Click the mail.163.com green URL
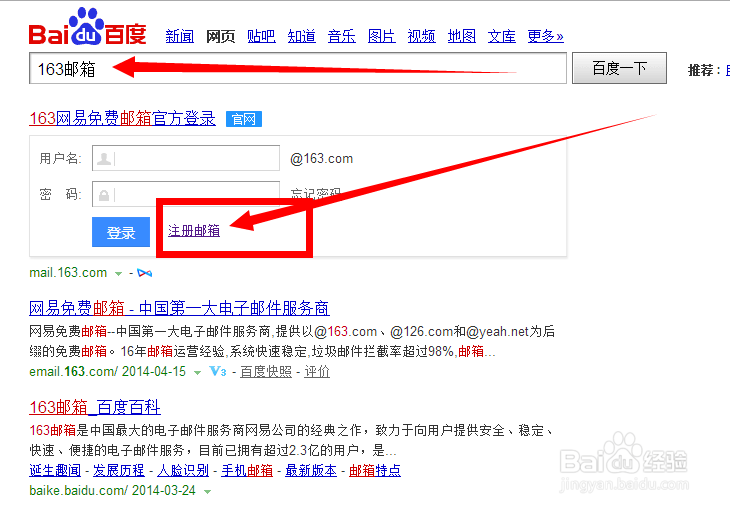This screenshot has width=730, height=510. pos(68,272)
